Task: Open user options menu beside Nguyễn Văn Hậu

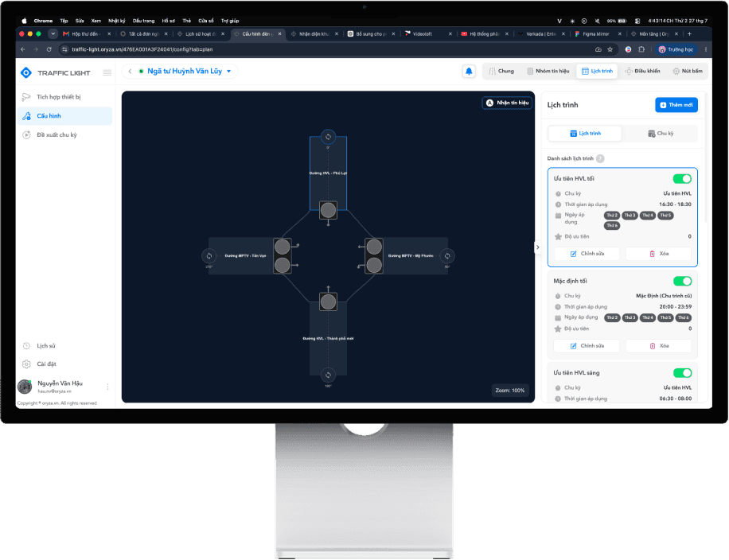Action: [x=107, y=387]
